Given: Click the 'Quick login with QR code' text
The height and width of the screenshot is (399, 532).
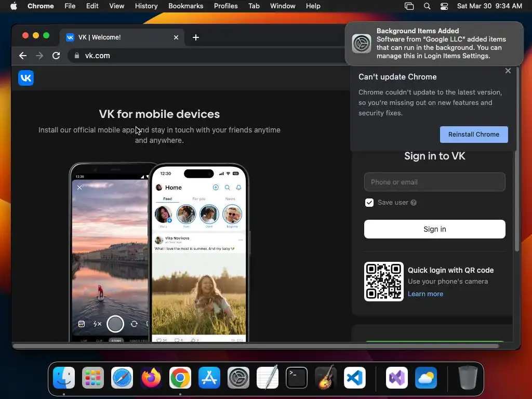Looking at the screenshot, I should [x=450, y=270].
